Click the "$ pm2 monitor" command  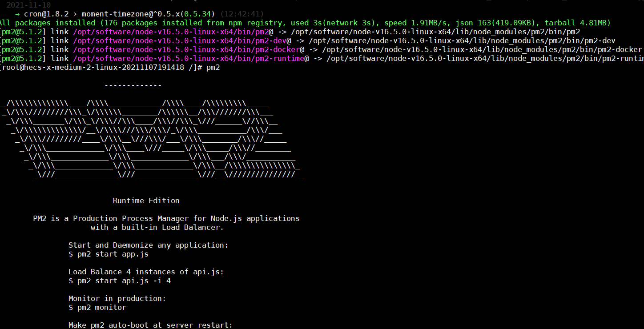pos(97,307)
